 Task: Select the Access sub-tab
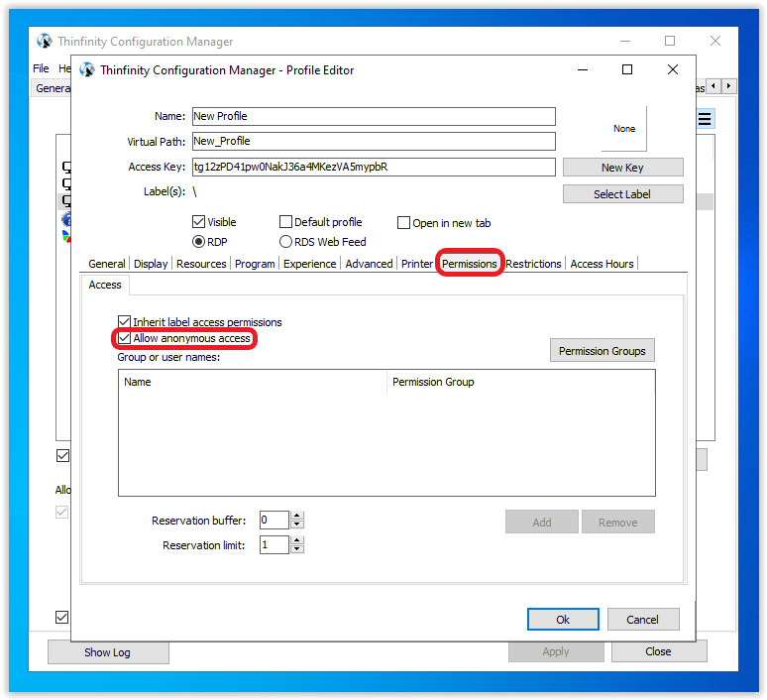coord(105,285)
